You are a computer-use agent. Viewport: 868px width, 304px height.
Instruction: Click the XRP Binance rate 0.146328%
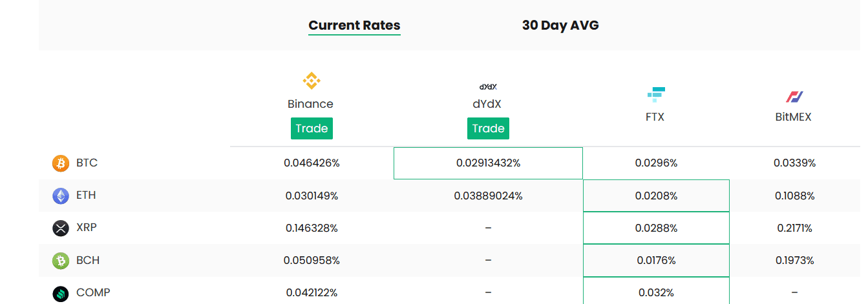tap(312, 228)
